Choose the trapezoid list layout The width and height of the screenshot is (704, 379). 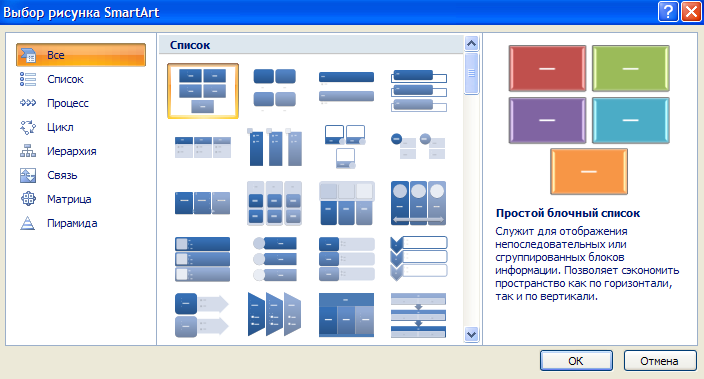click(275, 314)
